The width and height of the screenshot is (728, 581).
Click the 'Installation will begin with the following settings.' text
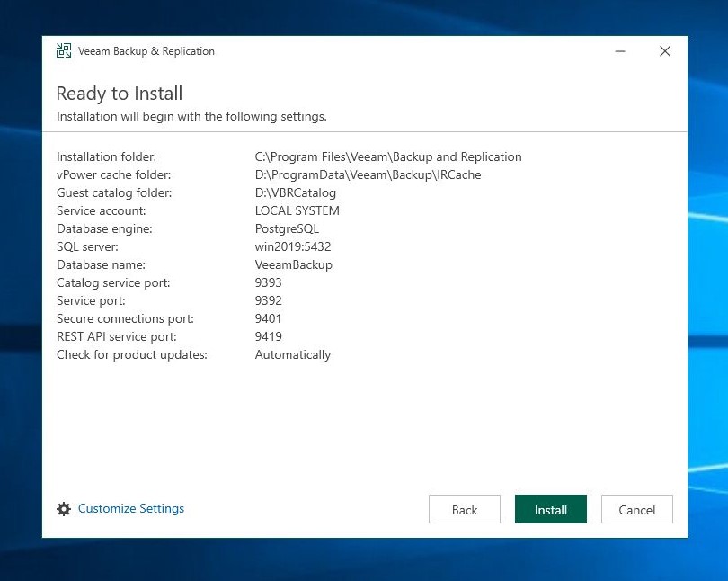(191, 116)
